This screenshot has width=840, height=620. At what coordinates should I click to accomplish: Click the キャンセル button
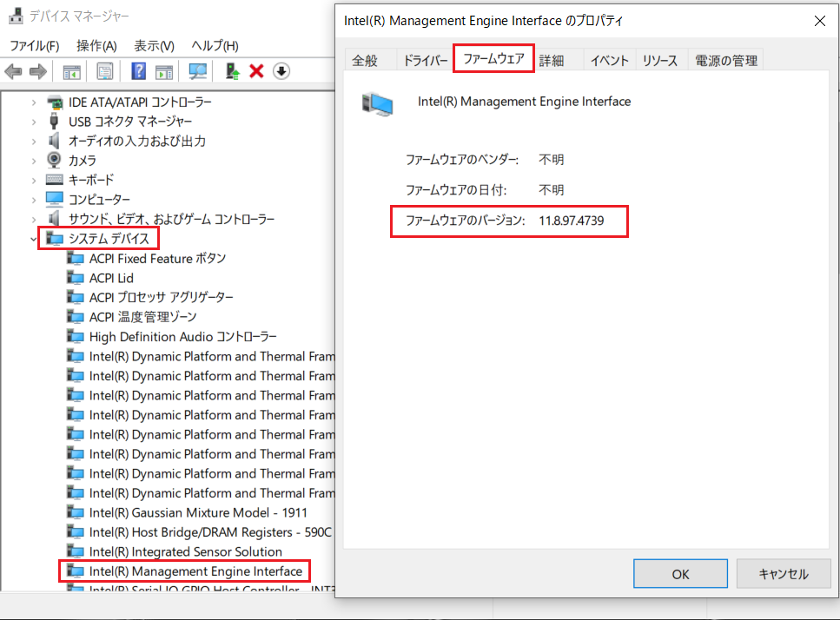point(784,574)
